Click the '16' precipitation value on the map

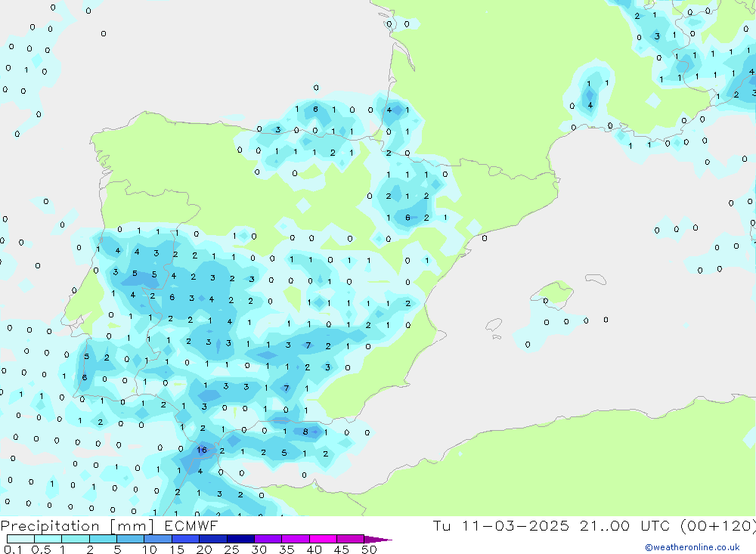(x=202, y=450)
